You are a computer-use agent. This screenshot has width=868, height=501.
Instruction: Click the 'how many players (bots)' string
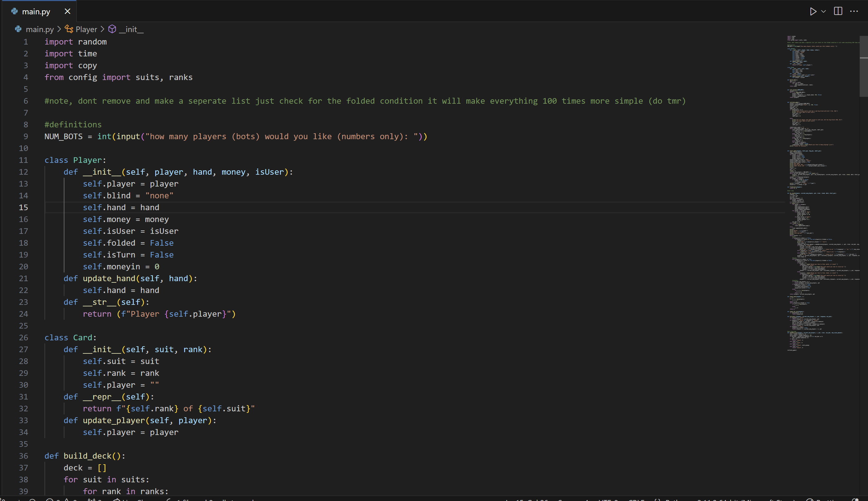coord(284,137)
